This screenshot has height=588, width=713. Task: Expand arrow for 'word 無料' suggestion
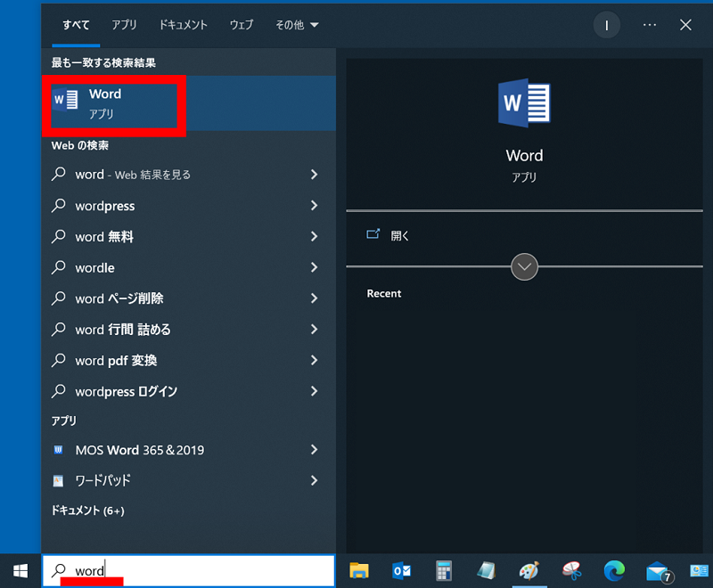coord(315,236)
